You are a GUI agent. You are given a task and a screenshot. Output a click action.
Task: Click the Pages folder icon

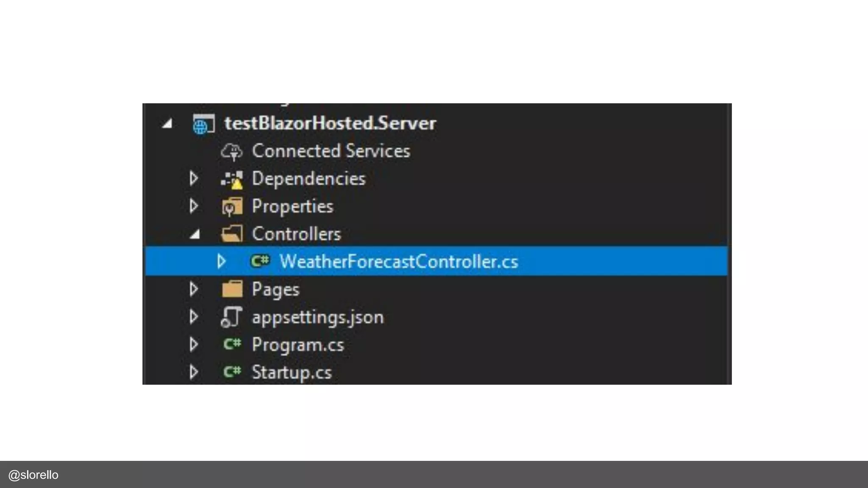(232, 289)
